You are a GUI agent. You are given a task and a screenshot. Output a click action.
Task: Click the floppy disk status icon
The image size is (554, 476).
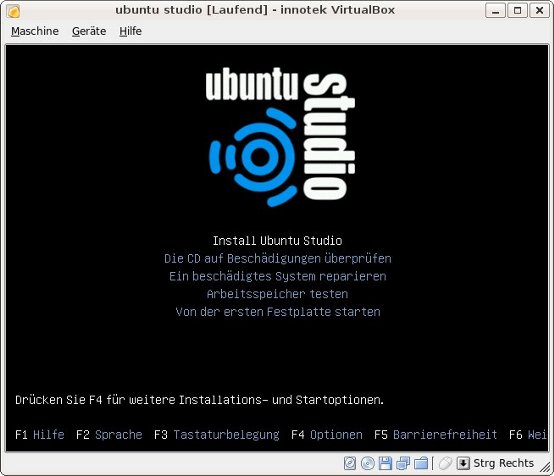pyautogui.click(x=385, y=463)
